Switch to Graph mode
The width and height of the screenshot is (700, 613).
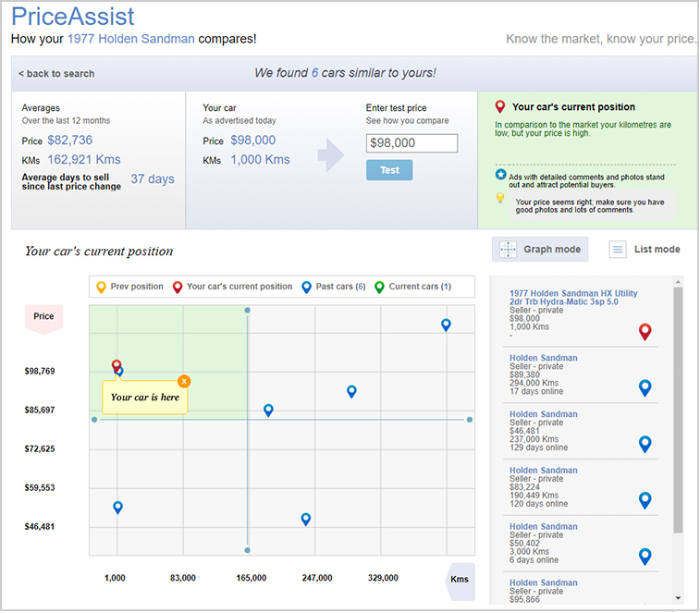pyautogui.click(x=540, y=249)
